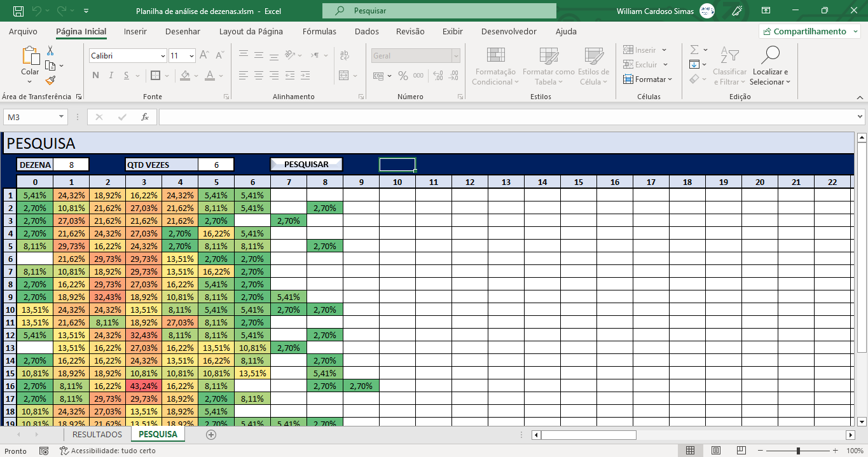Open the Formatar cells dropdown

tap(647, 79)
